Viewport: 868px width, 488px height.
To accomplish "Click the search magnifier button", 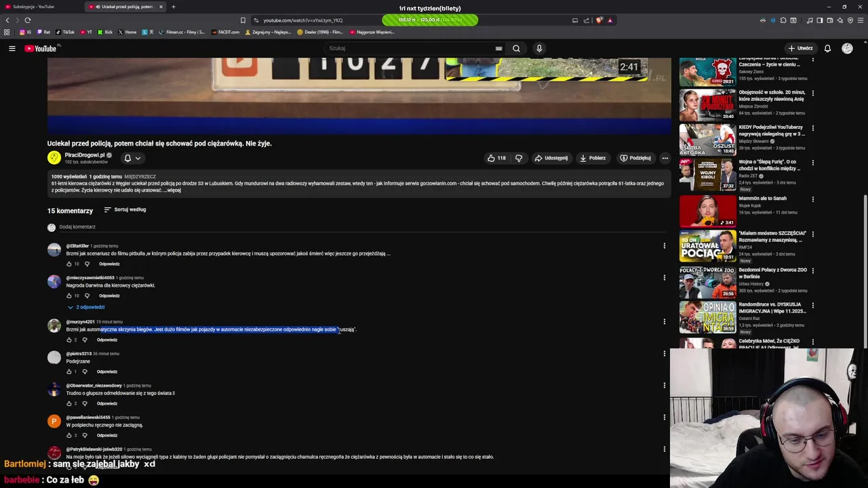I will click(516, 48).
